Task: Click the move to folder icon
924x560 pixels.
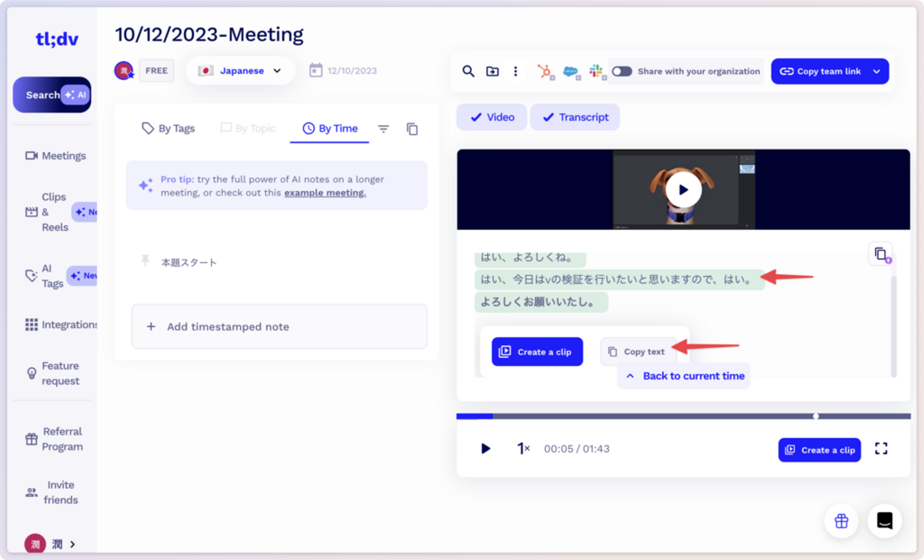Action: (x=492, y=71)
